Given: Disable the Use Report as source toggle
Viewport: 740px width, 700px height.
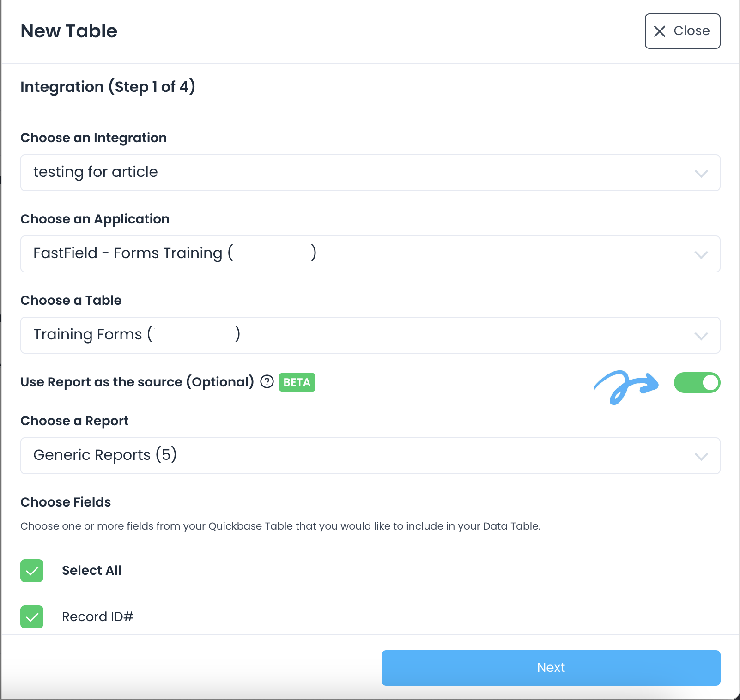Looking at the screenshot, I should (x=697, y=382).
